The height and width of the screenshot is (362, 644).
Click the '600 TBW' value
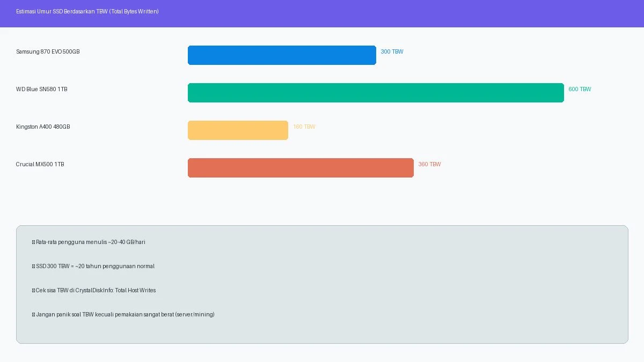(580, 90)
